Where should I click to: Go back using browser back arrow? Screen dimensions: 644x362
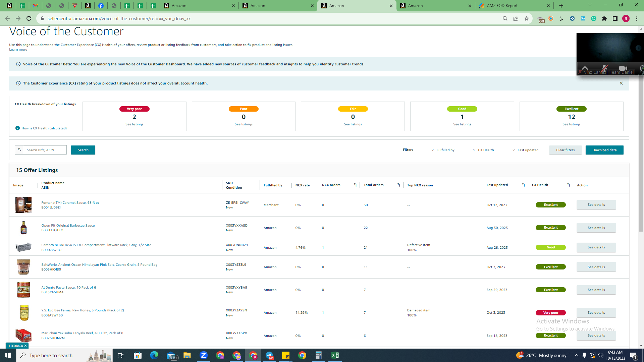(7, 18)
